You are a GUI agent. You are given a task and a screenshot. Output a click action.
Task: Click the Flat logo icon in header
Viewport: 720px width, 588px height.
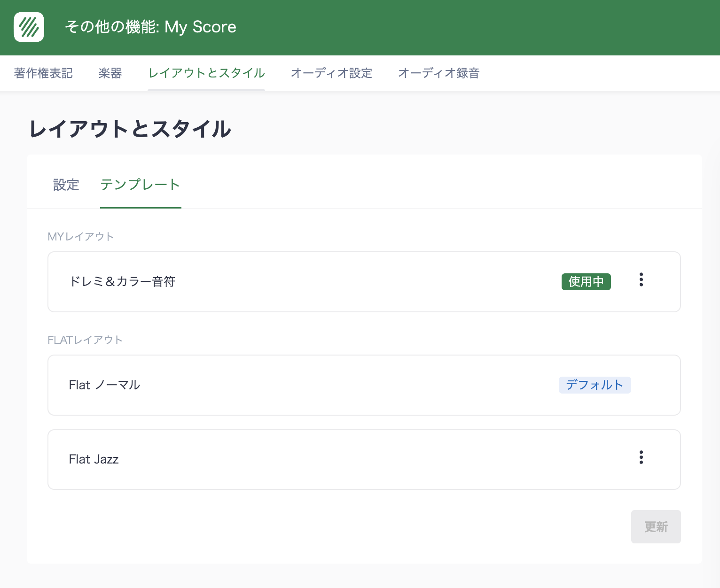pos(29,27)
